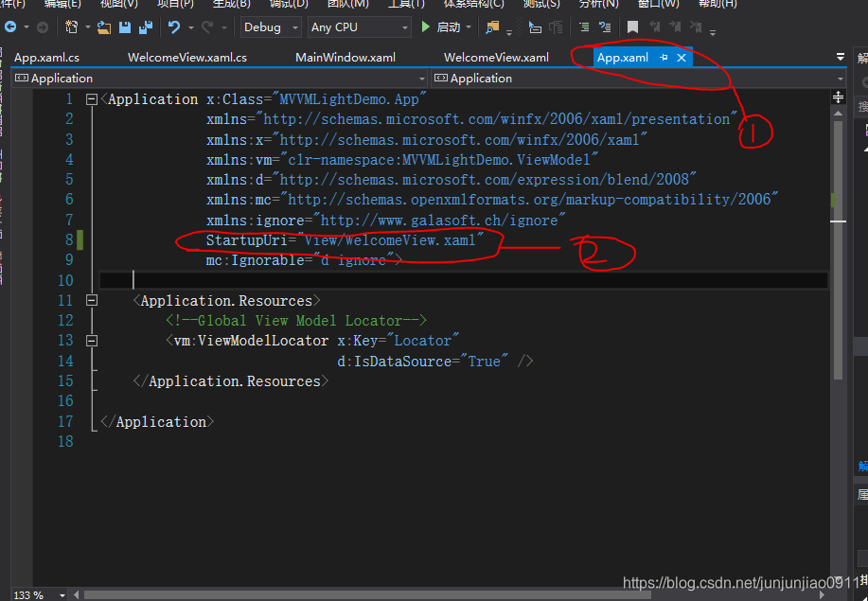
Task: Click the green Start debugging arrow
Action: [x=425, y=27]
